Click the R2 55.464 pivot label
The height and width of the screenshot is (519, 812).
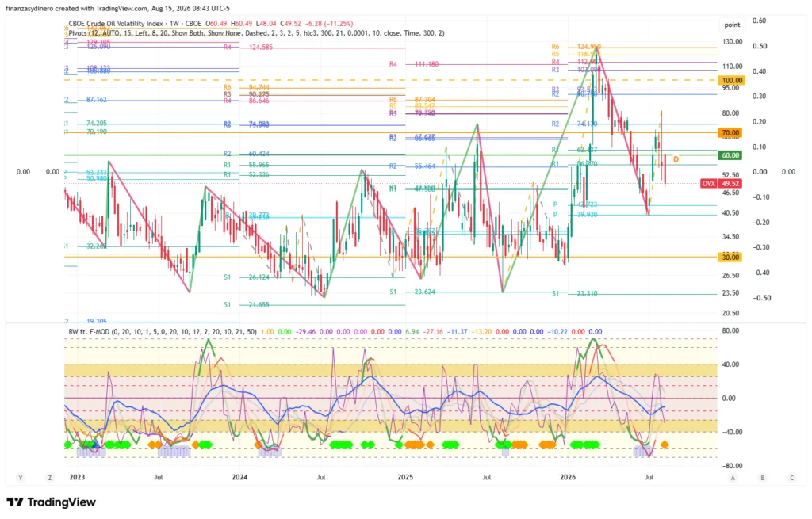(412, 166)
